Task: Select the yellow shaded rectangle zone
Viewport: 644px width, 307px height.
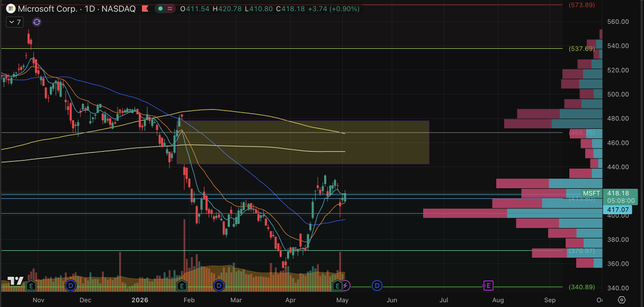Action: click(x=303, y=142)
